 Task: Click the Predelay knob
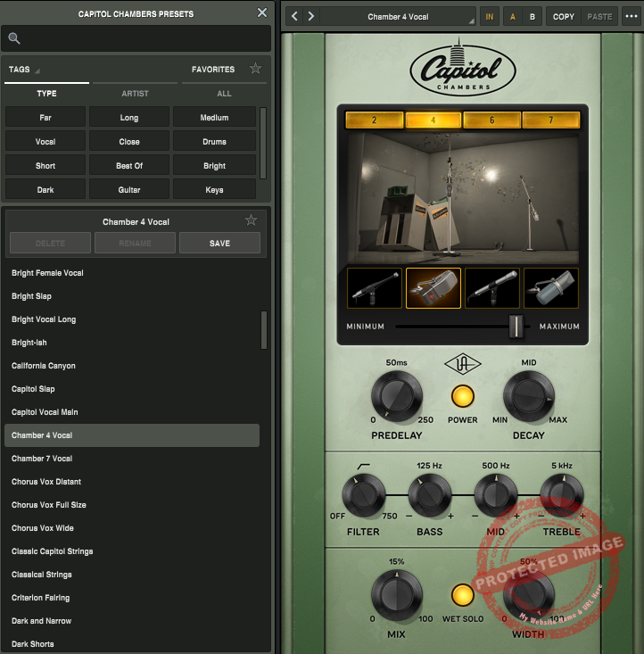(x=397, y=396)
